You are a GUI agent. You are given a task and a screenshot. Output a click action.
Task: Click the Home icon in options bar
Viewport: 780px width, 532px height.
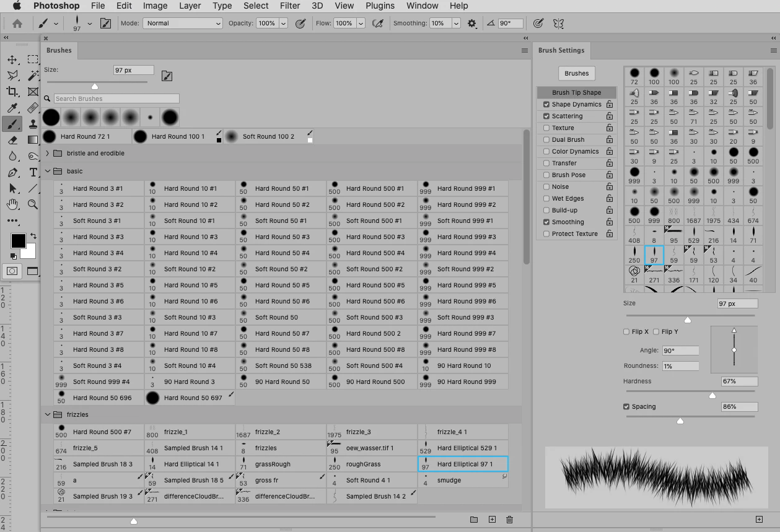click(17, 24)
